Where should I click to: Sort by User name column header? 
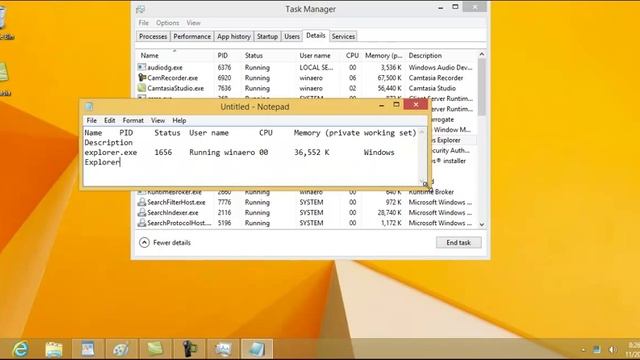(318, 55)
